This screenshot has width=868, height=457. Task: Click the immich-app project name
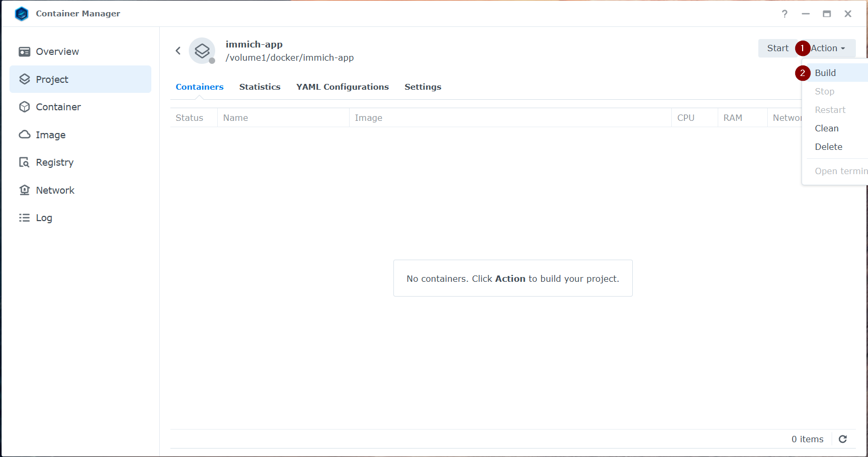coord(254,44)
